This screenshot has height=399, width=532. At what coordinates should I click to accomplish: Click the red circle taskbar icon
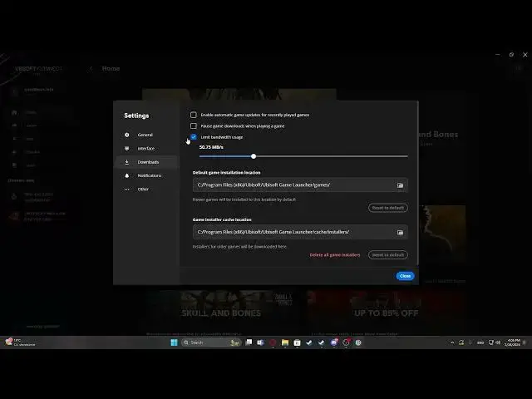[273, 342]
